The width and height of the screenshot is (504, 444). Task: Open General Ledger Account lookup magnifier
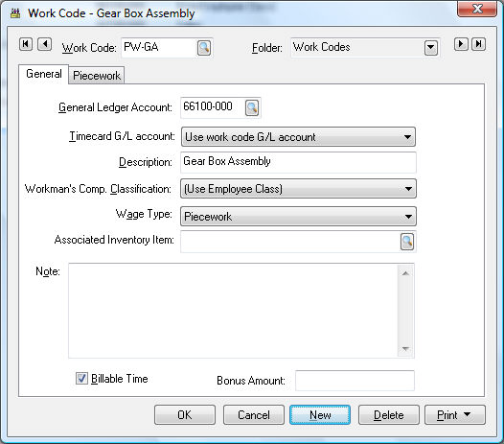[x=252, y=107]
